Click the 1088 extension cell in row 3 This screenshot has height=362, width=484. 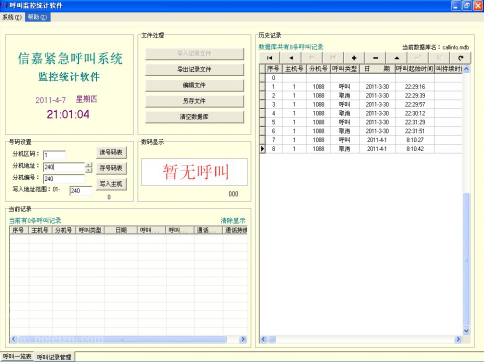point(318,104)
